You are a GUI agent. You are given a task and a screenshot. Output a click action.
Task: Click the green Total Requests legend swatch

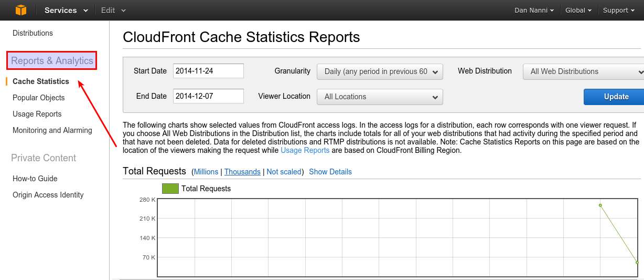[170, 189]
